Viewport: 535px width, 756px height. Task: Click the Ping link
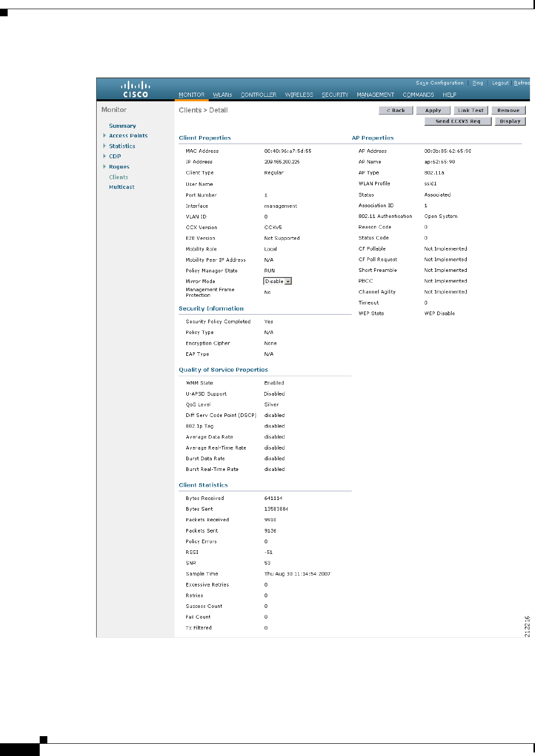coord(477,83)
